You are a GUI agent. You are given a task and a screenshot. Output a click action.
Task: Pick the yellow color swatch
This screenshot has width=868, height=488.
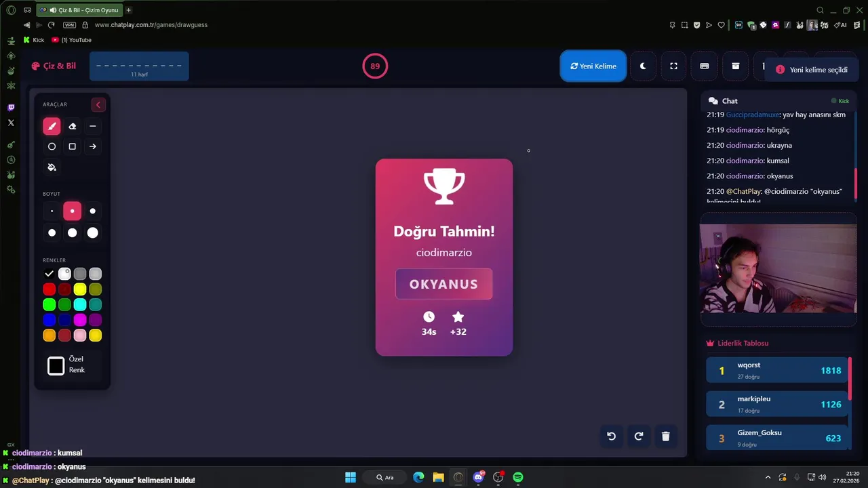[80, 289]
